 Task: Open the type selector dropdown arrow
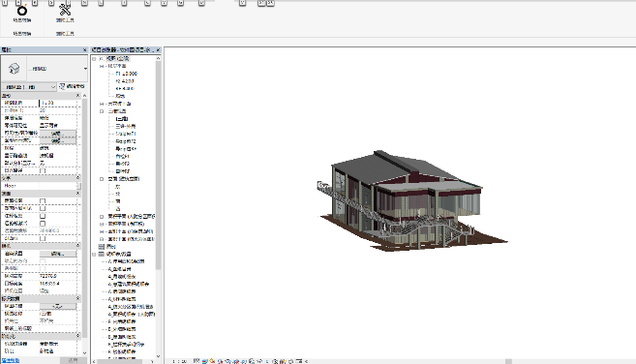coord(85,69)
